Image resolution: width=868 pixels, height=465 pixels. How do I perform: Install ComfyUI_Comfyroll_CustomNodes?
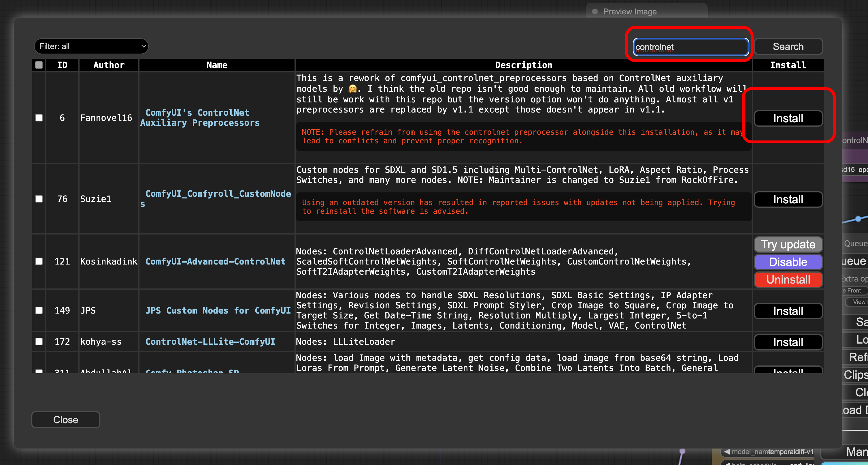tap(788, 199)
